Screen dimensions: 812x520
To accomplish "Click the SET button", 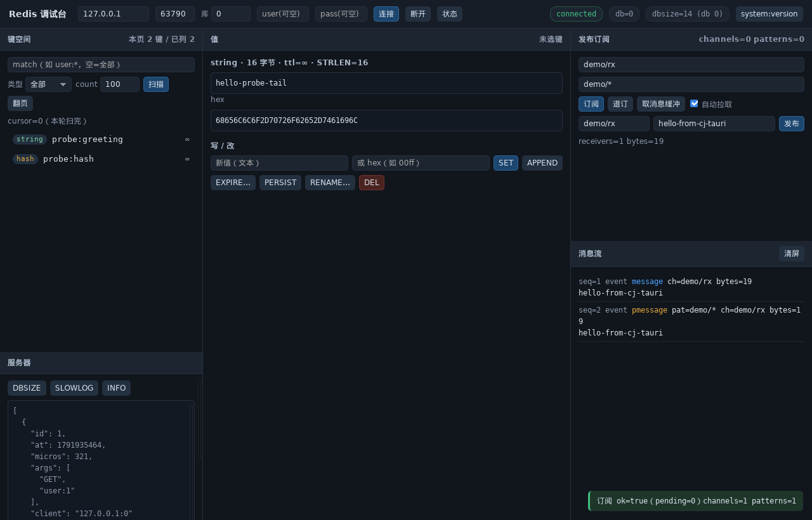I will 506,163.
